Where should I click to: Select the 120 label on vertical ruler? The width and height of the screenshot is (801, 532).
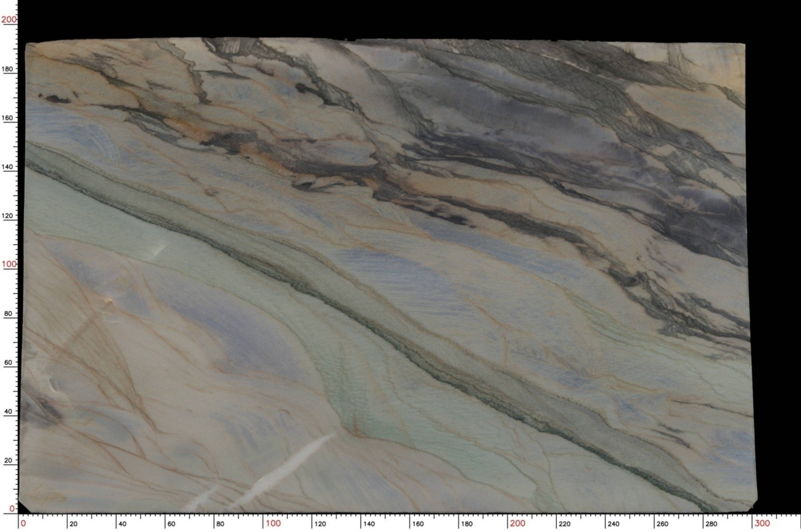(x=7, y=216)
